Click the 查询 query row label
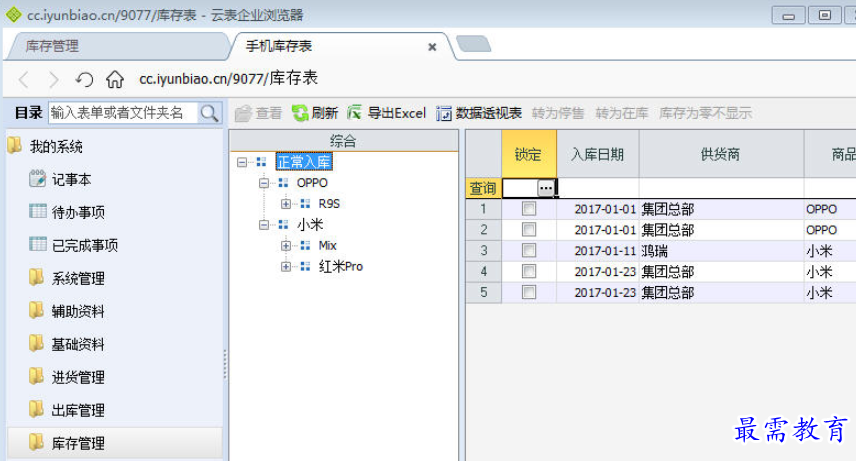 [484, 188]
